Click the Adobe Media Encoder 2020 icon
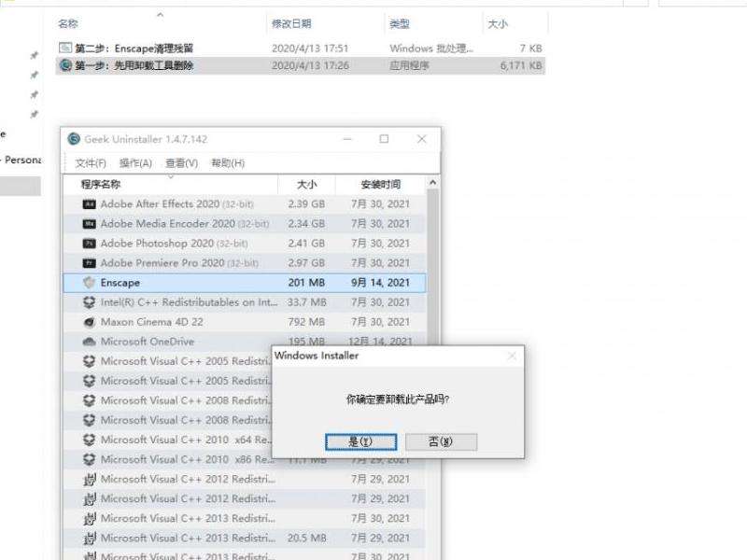 89,223
